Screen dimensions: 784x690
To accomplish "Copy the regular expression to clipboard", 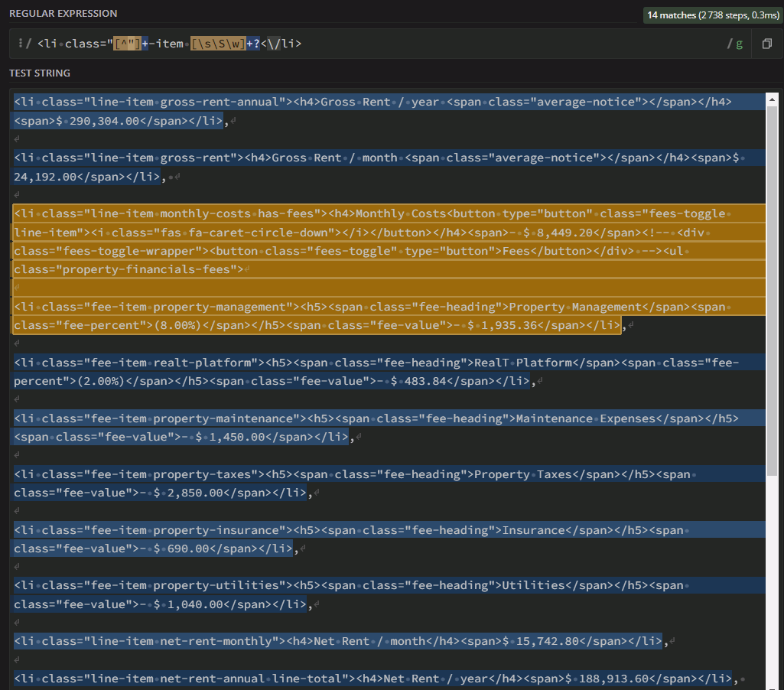I will (766, 44).
